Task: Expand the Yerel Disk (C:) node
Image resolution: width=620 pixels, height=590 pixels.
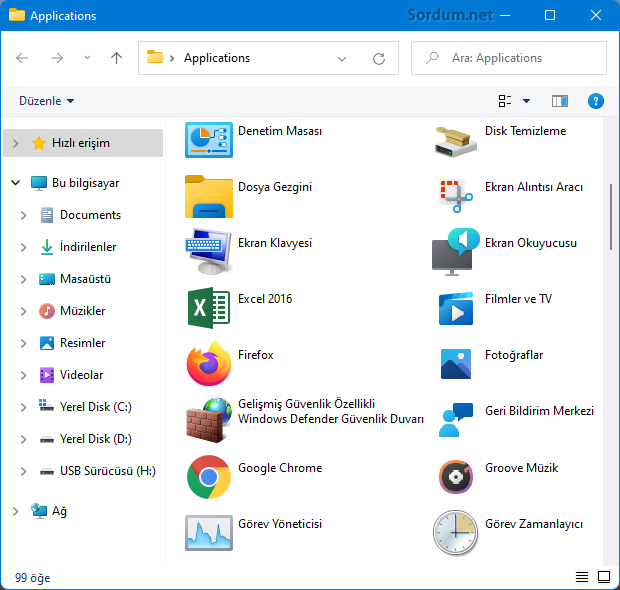Action: pos(23,407)
